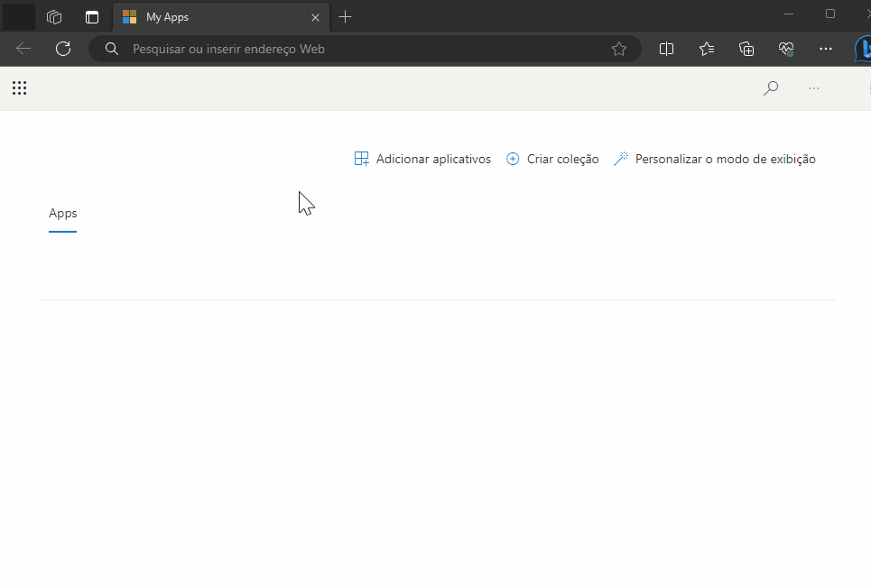
Task: Open a new browser tab
Action: [x=345, y=17]
